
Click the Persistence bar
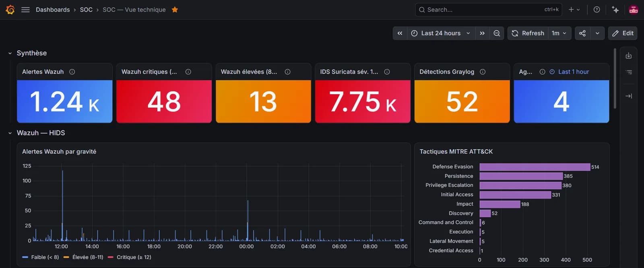click(521, 176)
